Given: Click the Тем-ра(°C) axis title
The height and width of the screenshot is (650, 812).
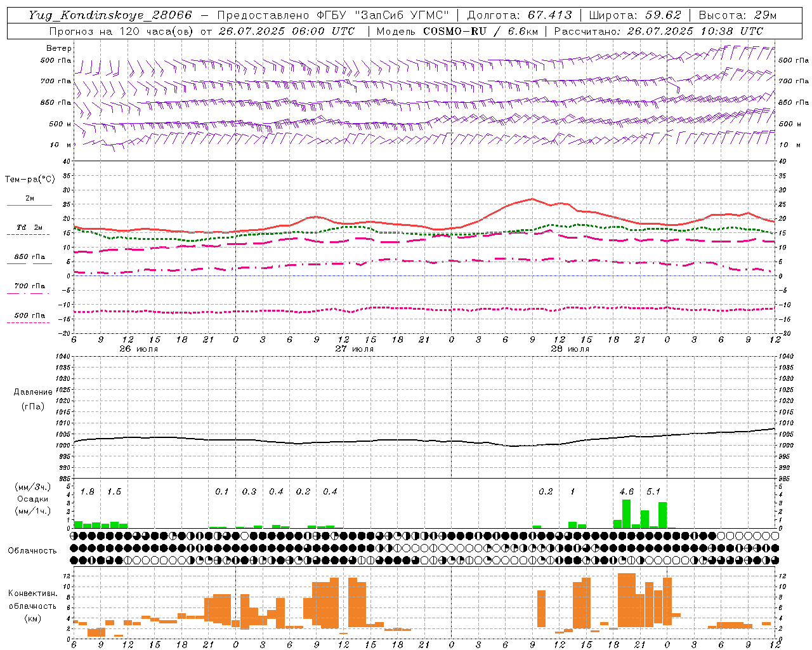Looking at the screenshot, I should 30,180.
